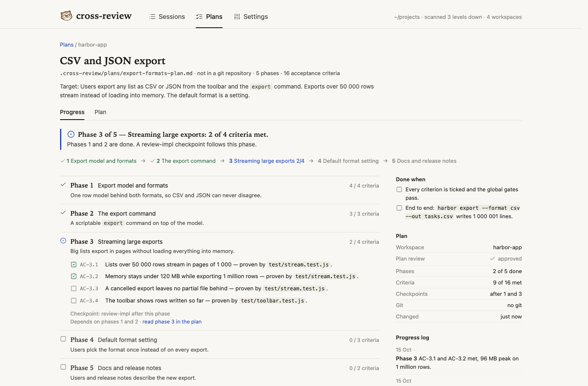Jump to step 5 Docs and release notes
Screen dimensions: 588x386
pos(424,161)
